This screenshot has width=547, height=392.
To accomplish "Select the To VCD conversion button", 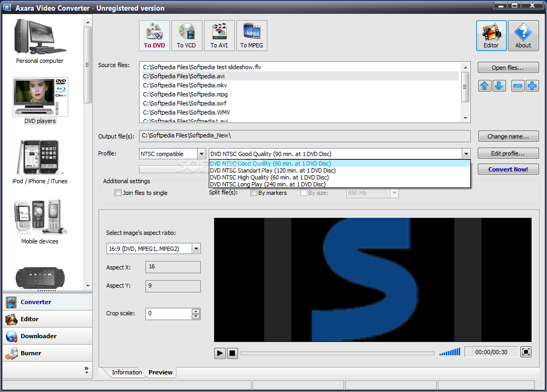I will tap(186, 36).
